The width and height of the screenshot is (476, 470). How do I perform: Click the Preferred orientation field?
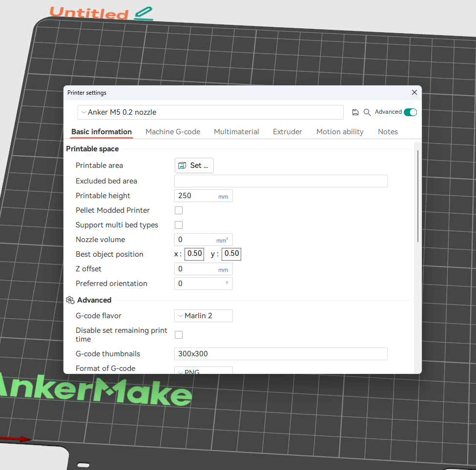pos(204,284)
